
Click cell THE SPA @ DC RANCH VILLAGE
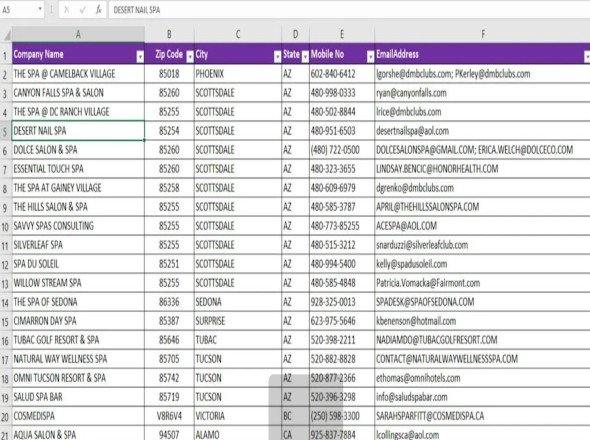coord(78,112)
